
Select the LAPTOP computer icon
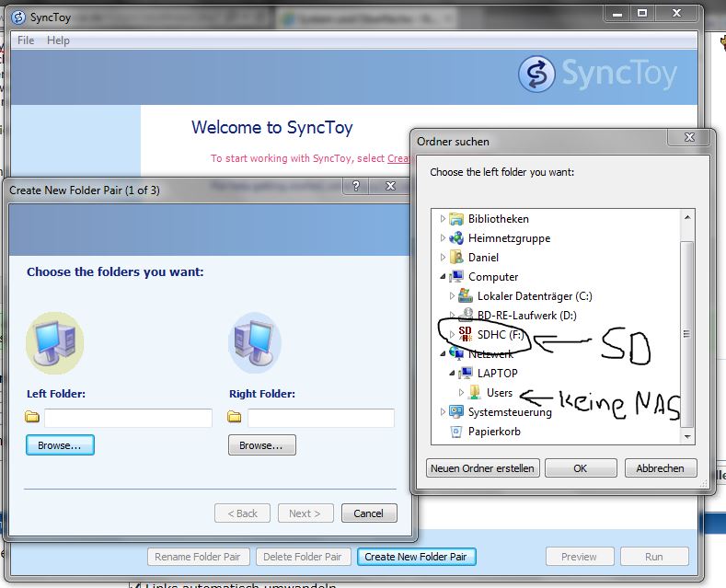point(466,374)
